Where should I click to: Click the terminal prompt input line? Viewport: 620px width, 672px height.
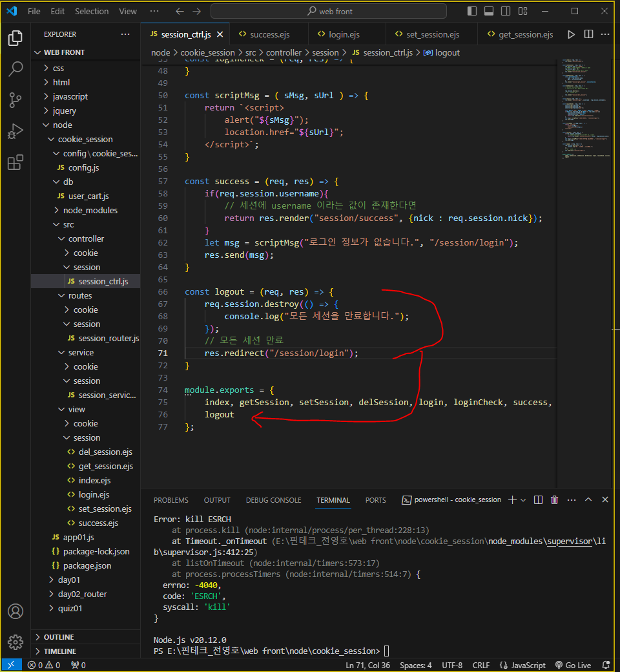272,651
